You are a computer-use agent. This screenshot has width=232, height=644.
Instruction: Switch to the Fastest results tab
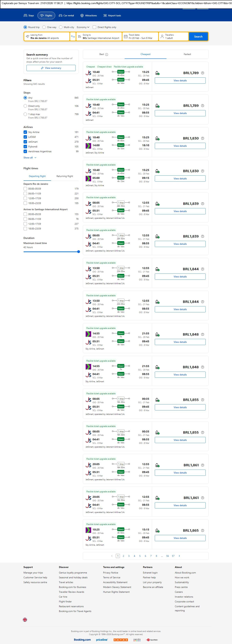(187, 54)
